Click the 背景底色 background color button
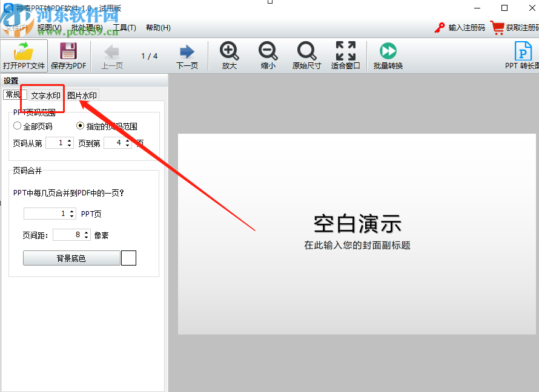 pos(71,258)
